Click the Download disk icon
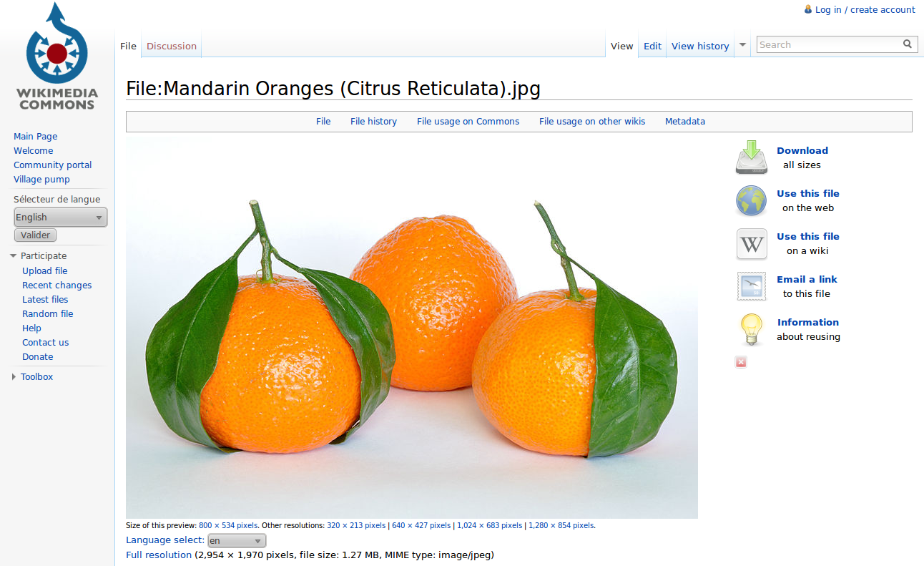The width and height of the screenshot is (924, 566). [751, 157]
